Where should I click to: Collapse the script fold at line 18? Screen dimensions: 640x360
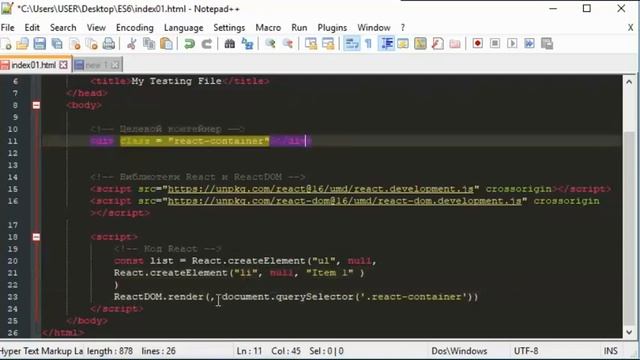pyautogui.click(x=36, y=237)
